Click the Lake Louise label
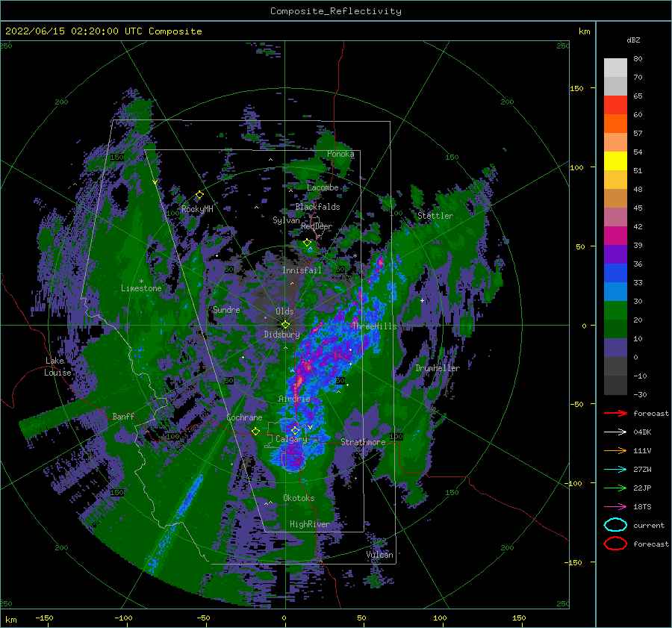This screenshot has width=672, height=628. tap(57, 367)
